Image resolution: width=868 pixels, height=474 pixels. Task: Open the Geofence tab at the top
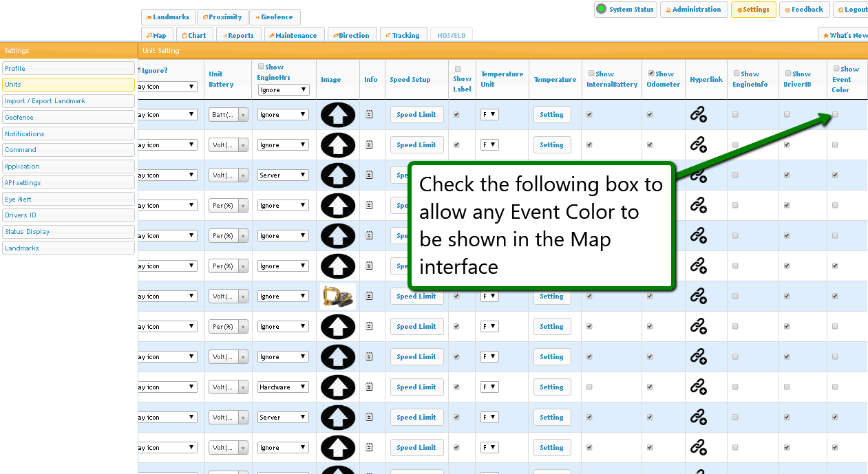click(274, 17)
